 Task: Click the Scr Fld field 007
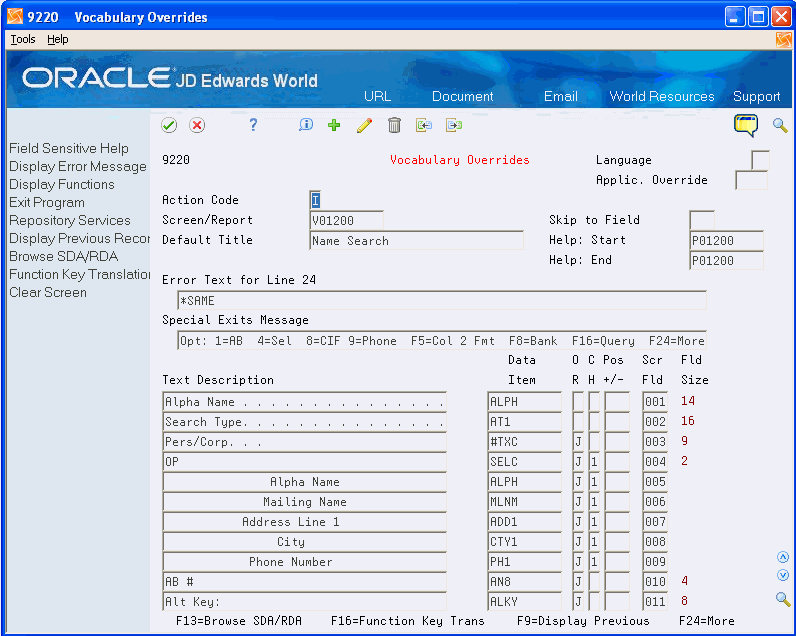(x=655, y=521)
